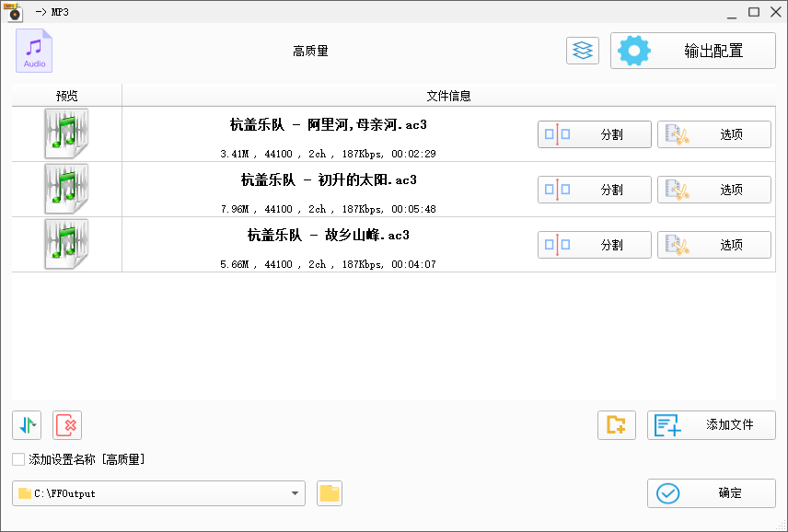Click the music thumbnail of 阿里河,母亲河.ac3
Viewport: 788px width, 532px height.
(x=65, y=133)
